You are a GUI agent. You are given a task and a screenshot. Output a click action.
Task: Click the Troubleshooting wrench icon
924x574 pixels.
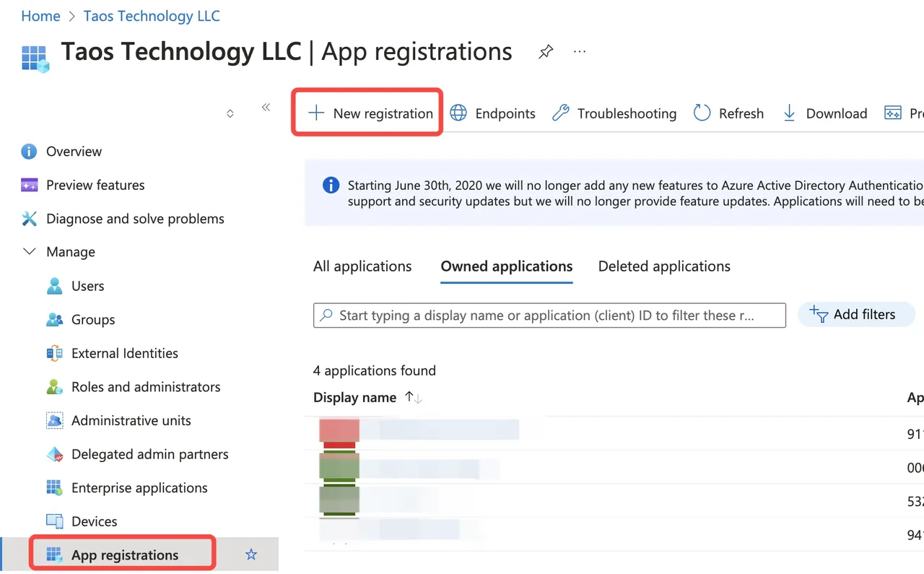tap(561, 113)
